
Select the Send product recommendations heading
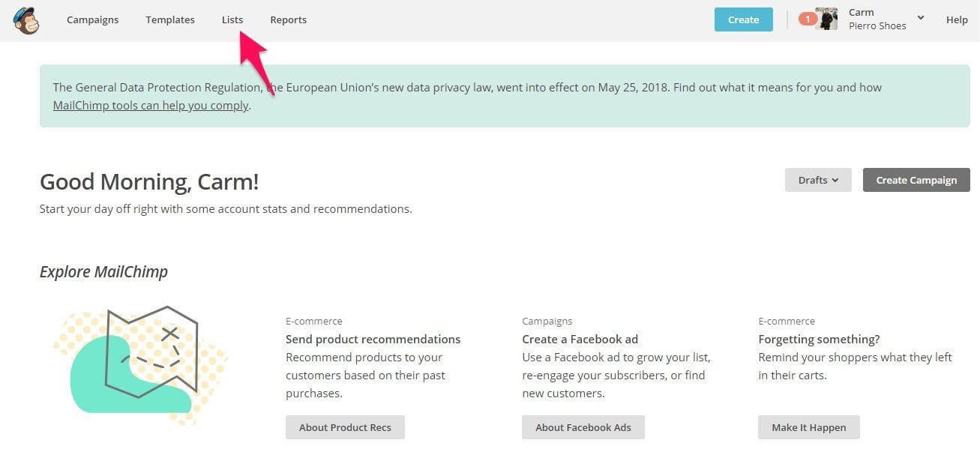(373, 339)
